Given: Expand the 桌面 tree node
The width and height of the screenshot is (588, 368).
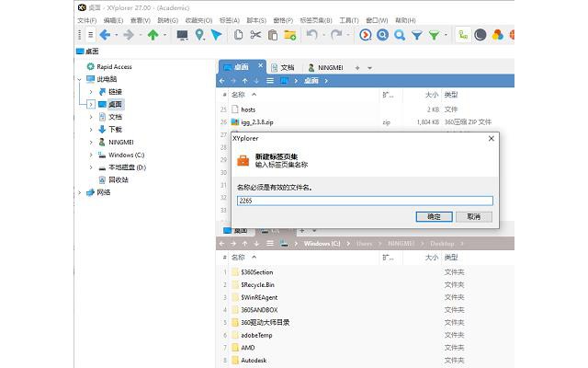Looking at the screenshot, I should (x=91, y=104).
